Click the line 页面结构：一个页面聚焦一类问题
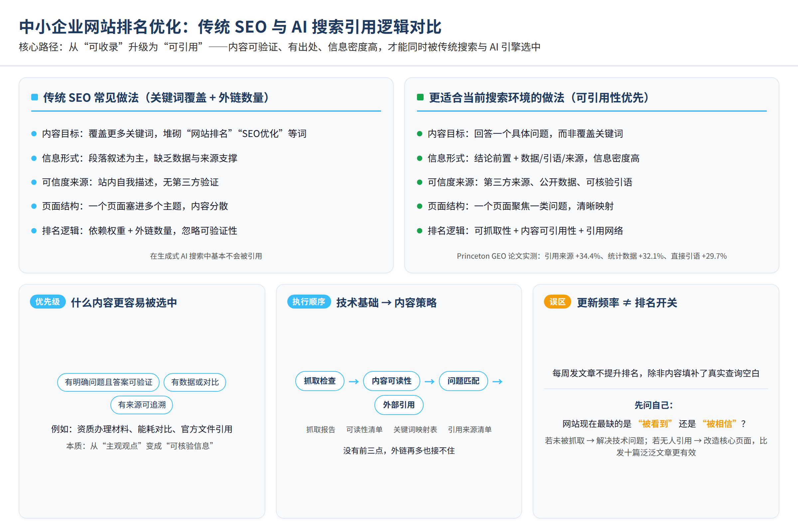This screenshot has width=798, height=532. [520, 206]
